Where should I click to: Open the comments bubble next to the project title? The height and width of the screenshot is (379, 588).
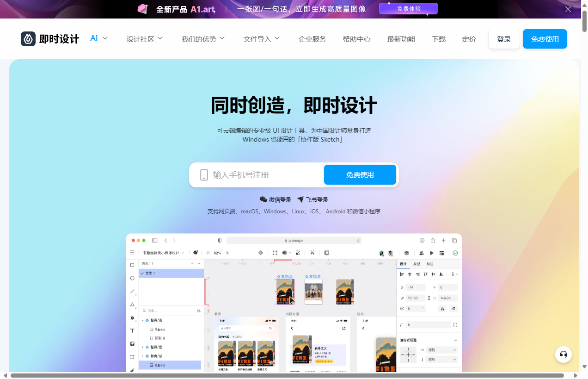195,253
